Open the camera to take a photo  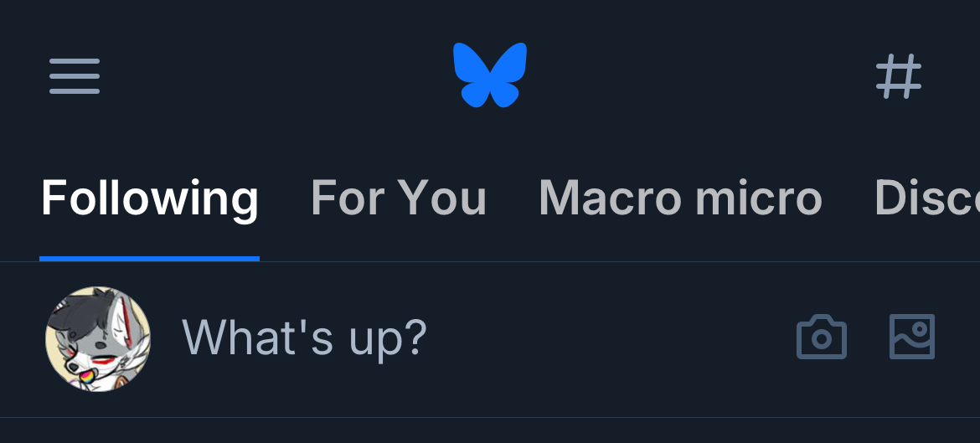tap(821, 337)
